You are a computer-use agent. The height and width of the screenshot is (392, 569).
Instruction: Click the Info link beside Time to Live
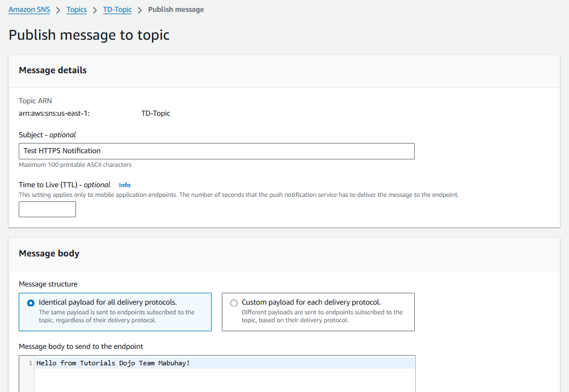(124, 184)
